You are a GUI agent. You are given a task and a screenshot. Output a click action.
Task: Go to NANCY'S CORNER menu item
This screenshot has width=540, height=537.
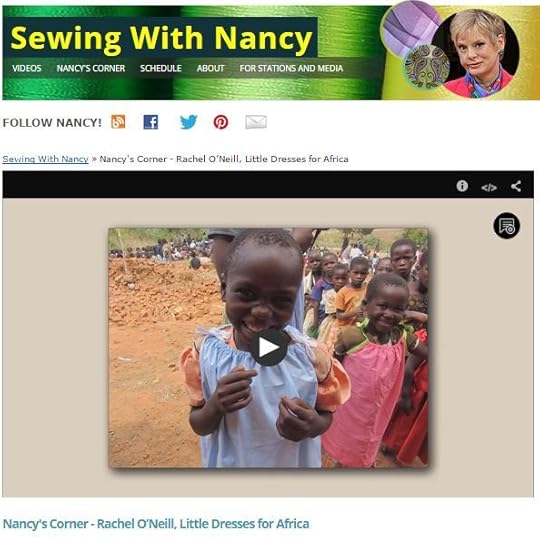pyautogui.click(x=91, y=68)
